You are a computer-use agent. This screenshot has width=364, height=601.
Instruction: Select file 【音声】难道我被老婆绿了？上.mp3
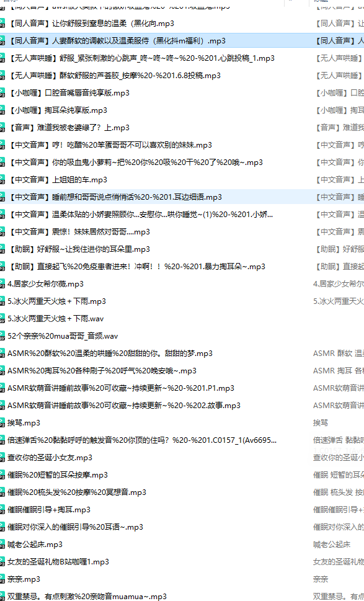point(69,128)
